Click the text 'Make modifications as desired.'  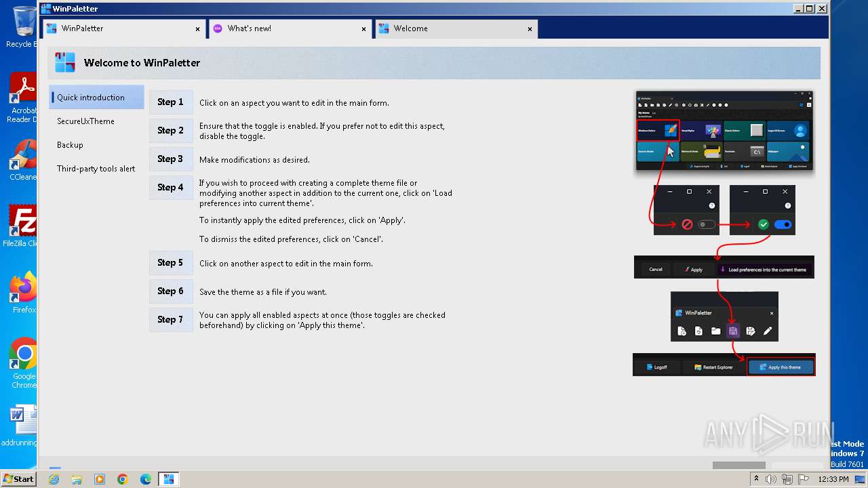pos(254,160)
